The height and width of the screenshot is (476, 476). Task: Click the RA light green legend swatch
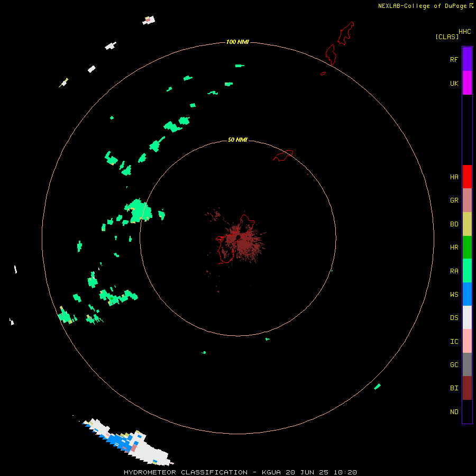point(467,271)
